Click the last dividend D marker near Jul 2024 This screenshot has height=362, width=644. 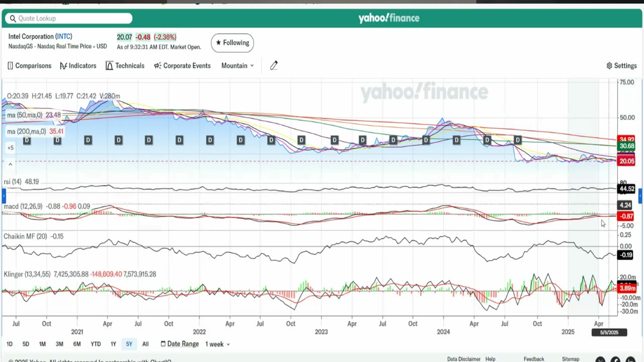point(518,140)
